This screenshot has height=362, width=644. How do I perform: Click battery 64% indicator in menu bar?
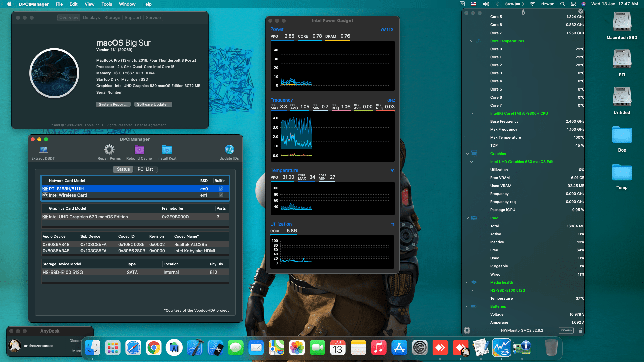pos(515,4)
